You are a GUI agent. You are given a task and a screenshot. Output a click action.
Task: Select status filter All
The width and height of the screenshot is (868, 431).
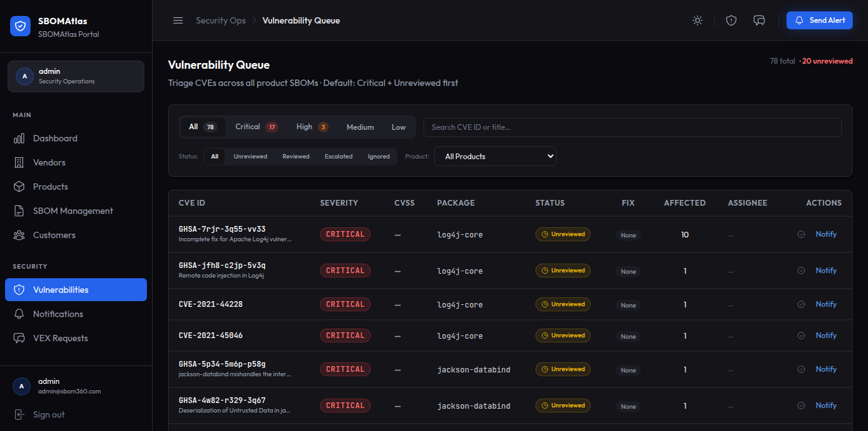[215, 157]
